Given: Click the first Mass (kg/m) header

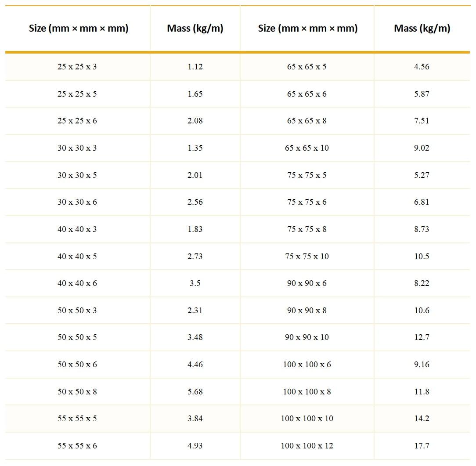Looking at the screenshot, I should coord(195,28).
